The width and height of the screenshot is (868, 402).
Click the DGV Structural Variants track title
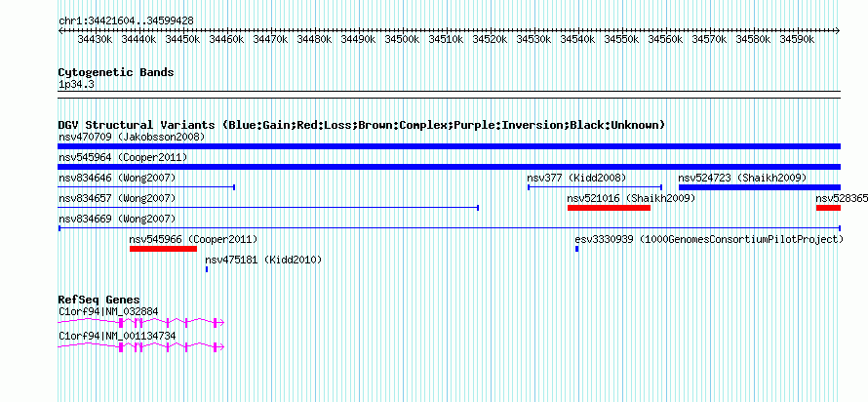362,125
